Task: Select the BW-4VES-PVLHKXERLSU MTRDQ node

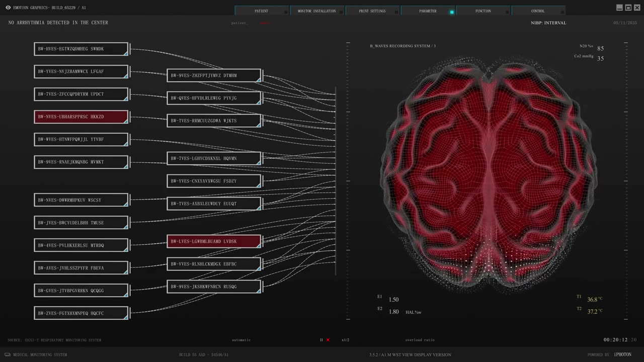Action: pos(82,245)
